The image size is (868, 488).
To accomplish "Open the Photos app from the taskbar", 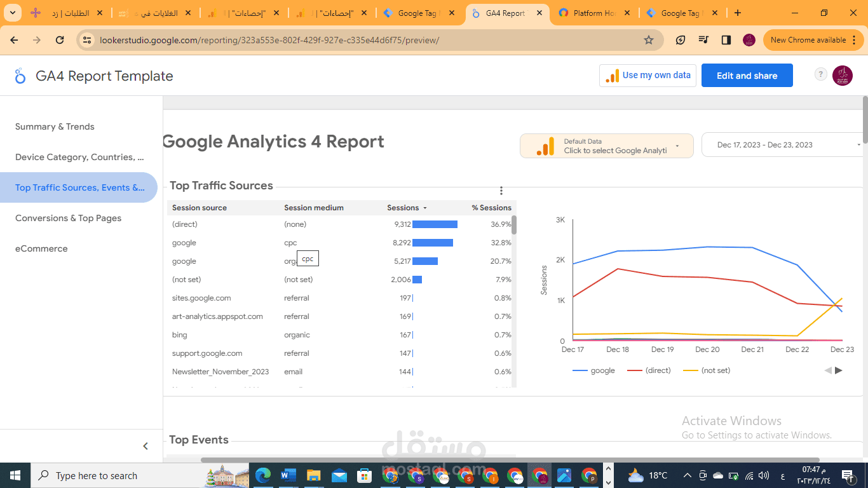I will (564, 475).
